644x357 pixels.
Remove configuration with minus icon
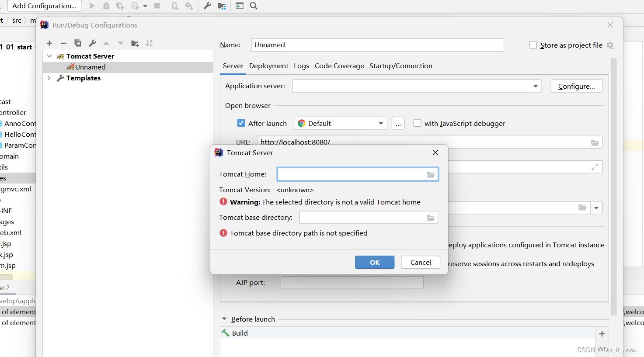(64, 43)
